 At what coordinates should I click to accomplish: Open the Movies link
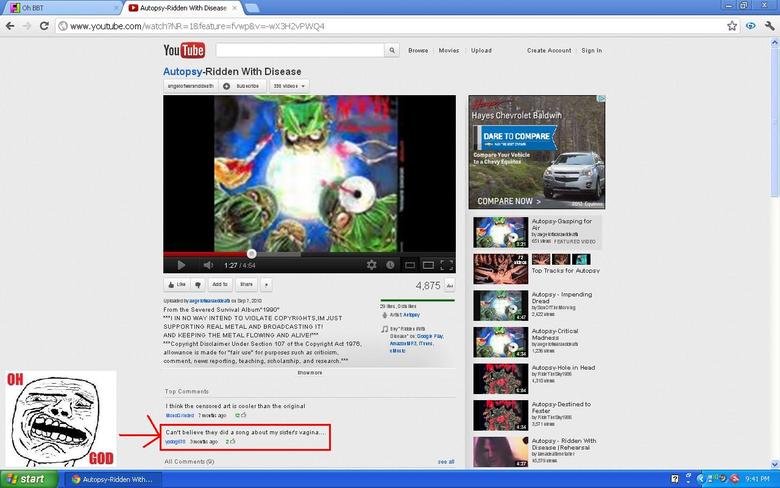[449, 50]
